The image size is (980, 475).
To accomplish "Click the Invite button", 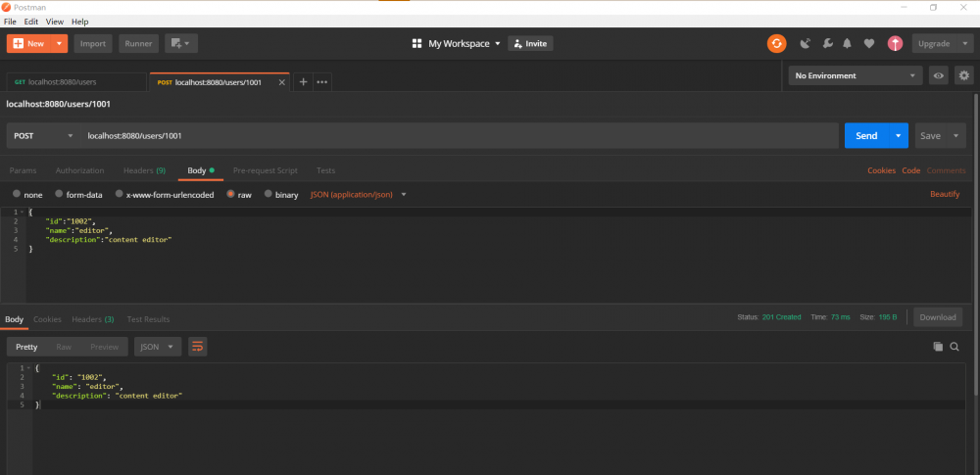I will coord(530,44).
